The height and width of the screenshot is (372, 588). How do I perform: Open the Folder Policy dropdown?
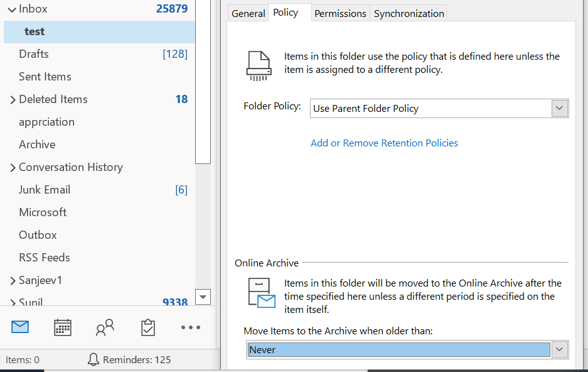point(559,108)
